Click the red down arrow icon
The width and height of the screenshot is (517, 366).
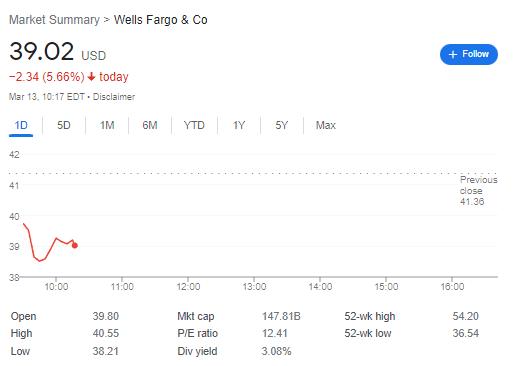point(91,77)
